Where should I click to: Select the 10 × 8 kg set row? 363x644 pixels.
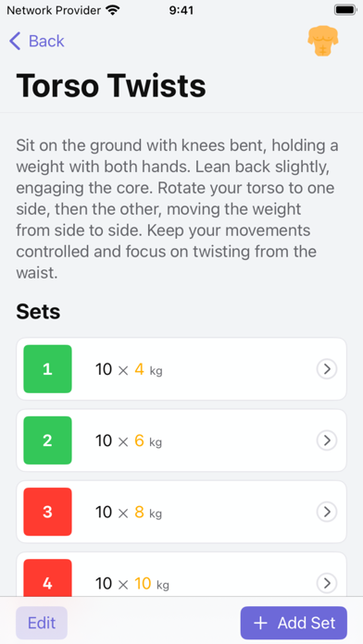pyautogui.click(x=181, y=513)
